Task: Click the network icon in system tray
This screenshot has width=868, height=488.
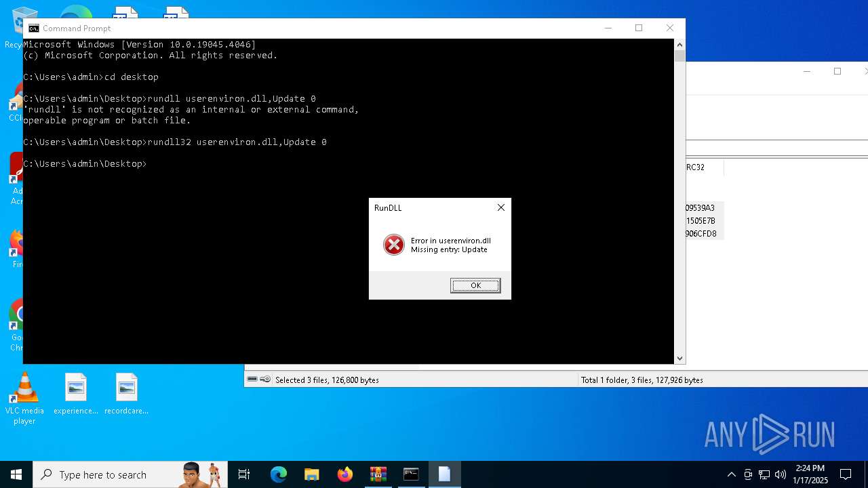Action: 764,474
